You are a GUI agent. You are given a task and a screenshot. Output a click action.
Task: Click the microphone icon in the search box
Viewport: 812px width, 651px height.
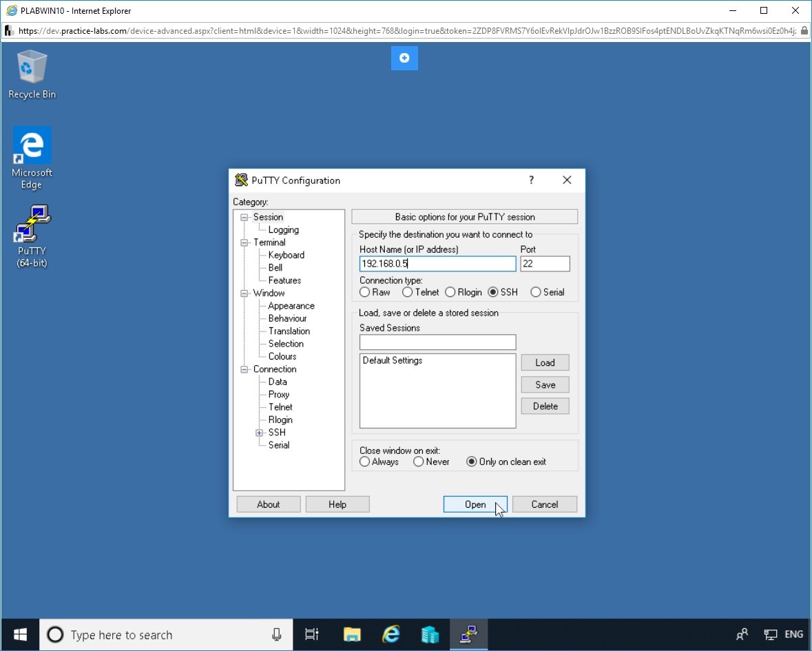click(277, 634)
